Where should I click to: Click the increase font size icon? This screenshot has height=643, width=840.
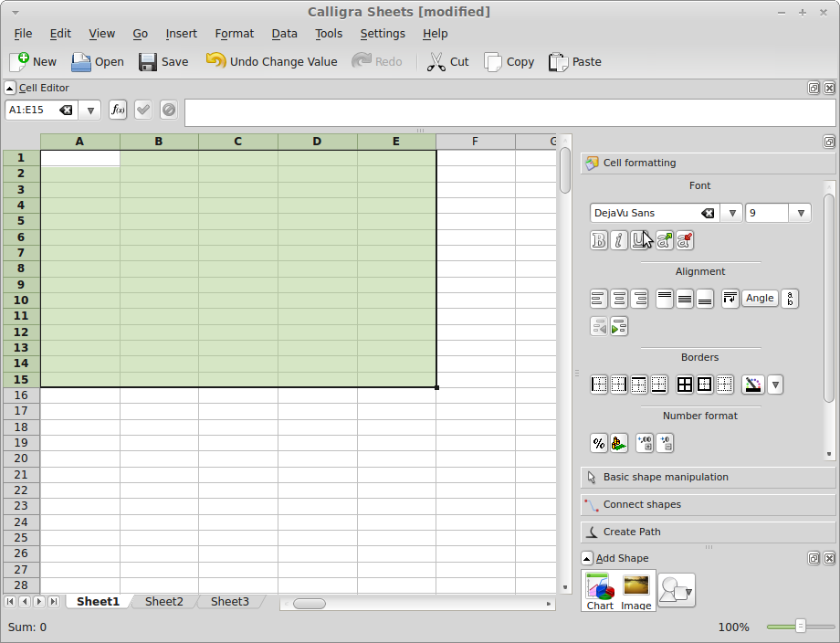click(x=665, y=240)
